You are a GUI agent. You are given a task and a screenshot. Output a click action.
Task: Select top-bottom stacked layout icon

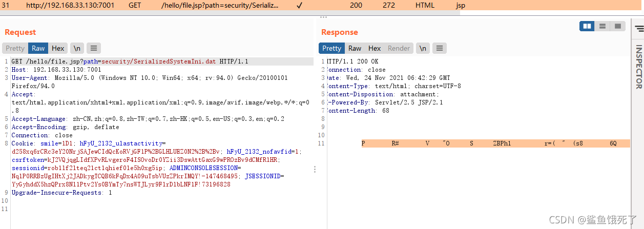[x=603, y=26]
